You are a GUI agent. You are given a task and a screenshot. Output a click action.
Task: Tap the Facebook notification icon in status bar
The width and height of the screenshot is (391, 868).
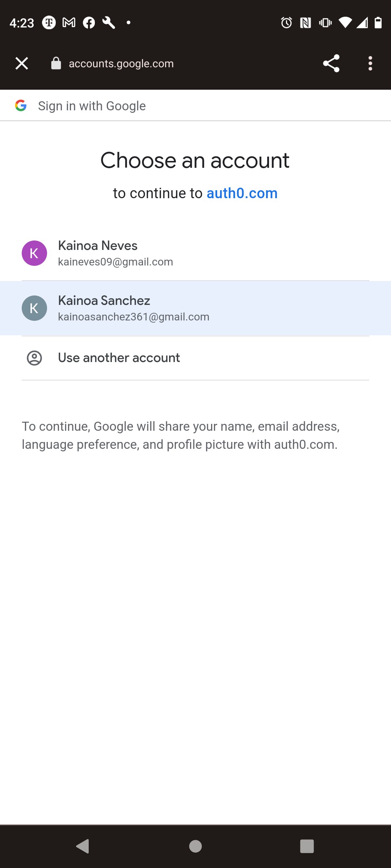click(x=89, y=23)
